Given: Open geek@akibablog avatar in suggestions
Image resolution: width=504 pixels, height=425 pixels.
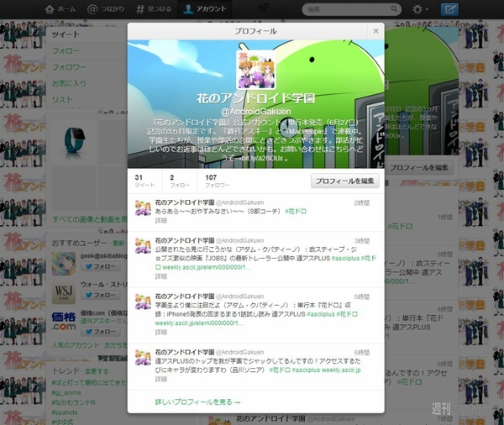Looking at the screenshot, I should pos(64,264).
